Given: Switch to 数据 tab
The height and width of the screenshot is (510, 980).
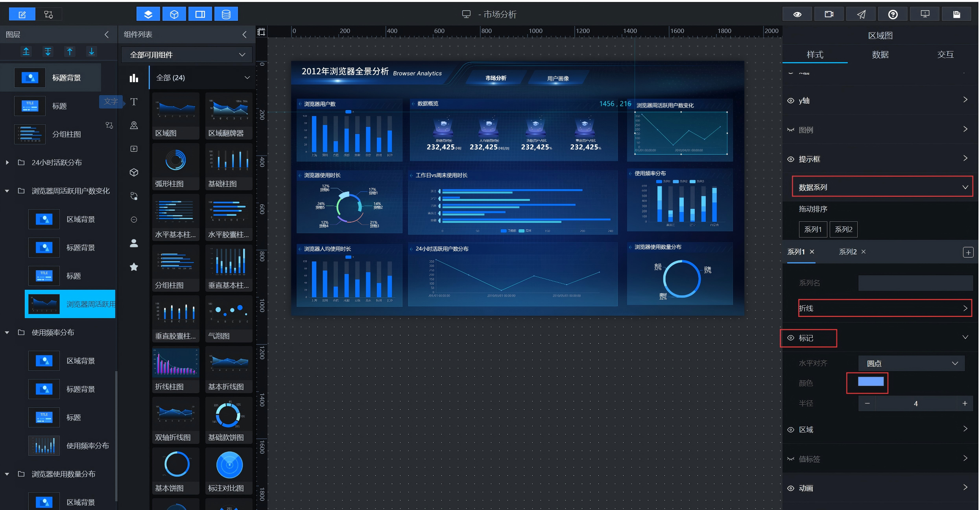Looking at the screenshot, I should point(880,55).
